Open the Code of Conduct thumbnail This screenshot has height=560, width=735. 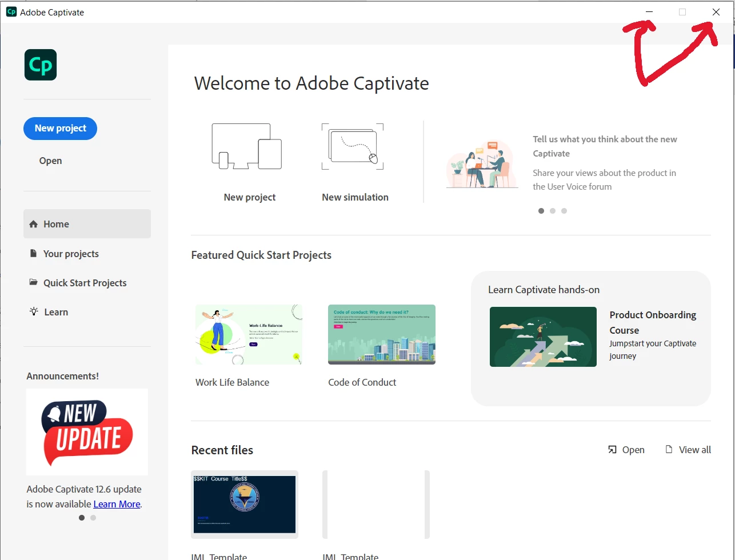click(x=382, y=334)
